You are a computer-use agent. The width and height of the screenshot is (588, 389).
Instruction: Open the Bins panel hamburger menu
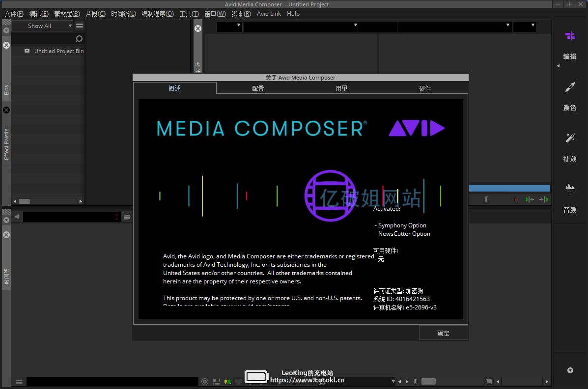tap(80, 26)
